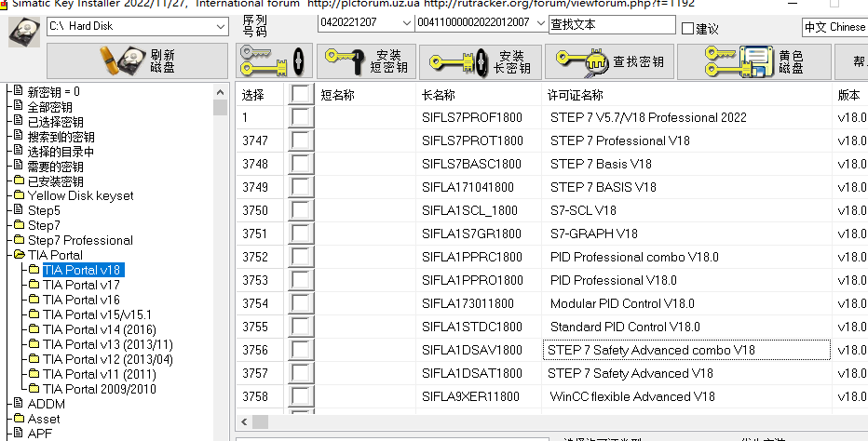The width and height of the screenshot is (868, 441).
Task: Check row 3750 S7-SCL V18 checkbox
Action: pos(301,210)
